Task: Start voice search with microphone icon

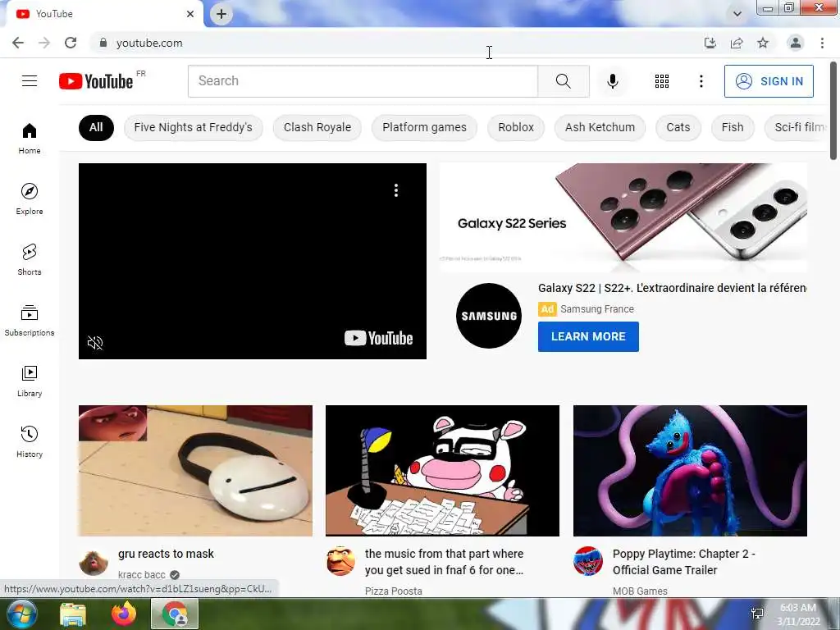Action: coord(612,81)
